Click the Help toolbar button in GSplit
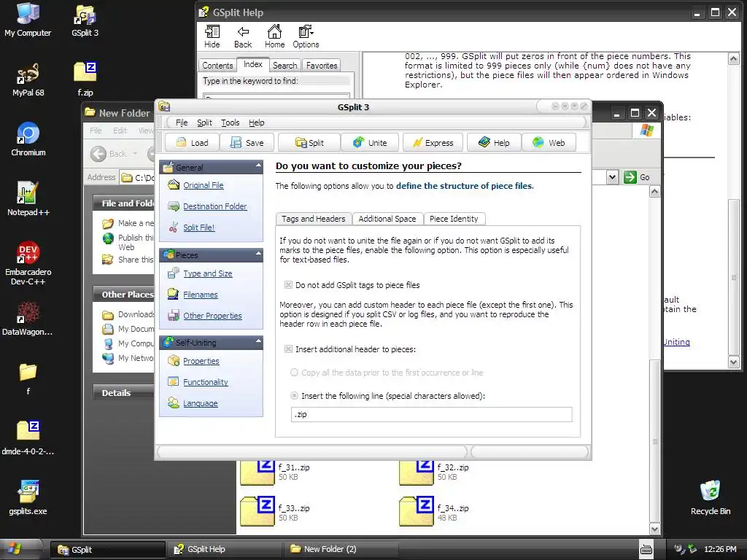The height and width of the screenshot is (560, 747). point(494,143)
